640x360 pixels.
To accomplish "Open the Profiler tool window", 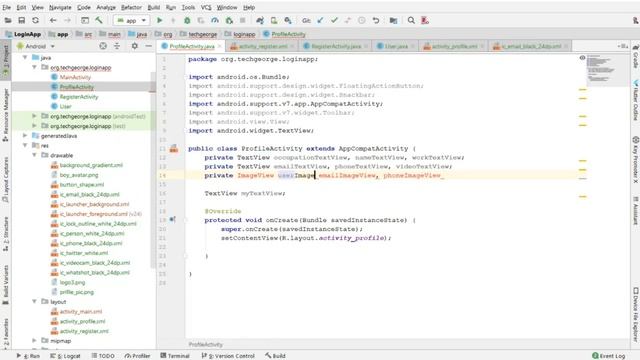I will point(138,356).
